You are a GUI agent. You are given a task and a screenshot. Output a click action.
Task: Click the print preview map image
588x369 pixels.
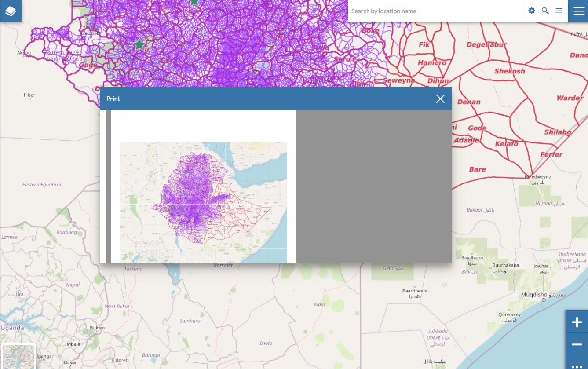coord(204,203)
